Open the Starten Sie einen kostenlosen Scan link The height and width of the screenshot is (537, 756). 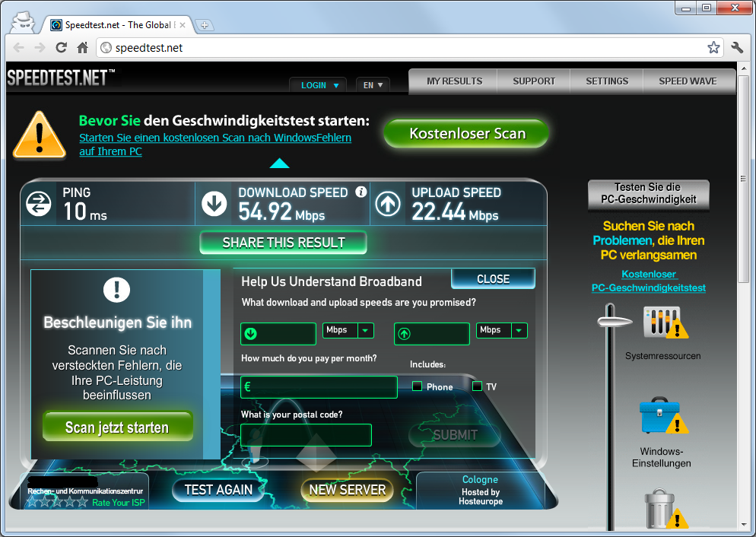pyautogui.click(x=215, y=144)
